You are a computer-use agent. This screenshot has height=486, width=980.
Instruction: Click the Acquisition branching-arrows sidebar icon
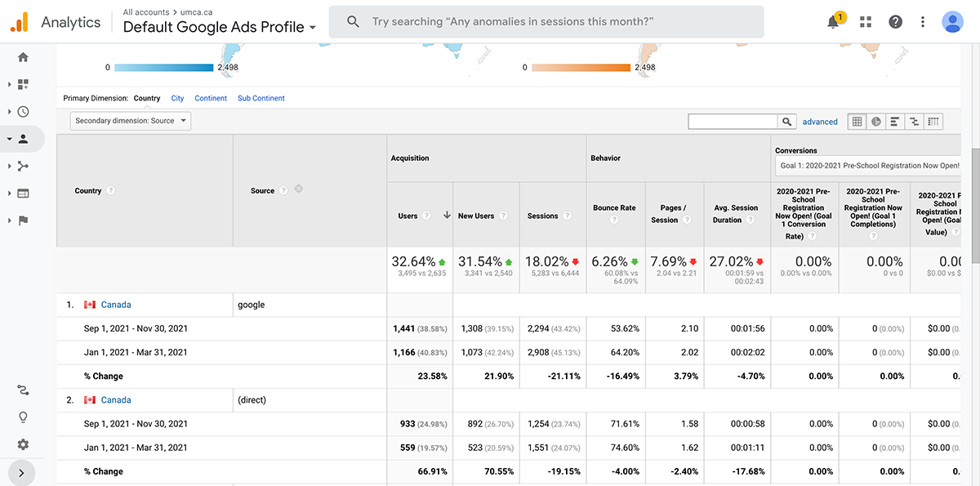tap(23, 167)
